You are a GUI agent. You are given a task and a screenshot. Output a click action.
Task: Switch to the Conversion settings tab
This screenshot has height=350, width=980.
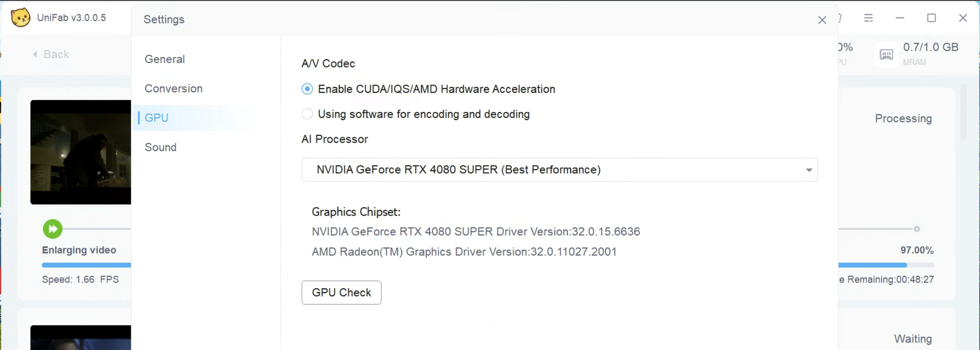(174, 89)
